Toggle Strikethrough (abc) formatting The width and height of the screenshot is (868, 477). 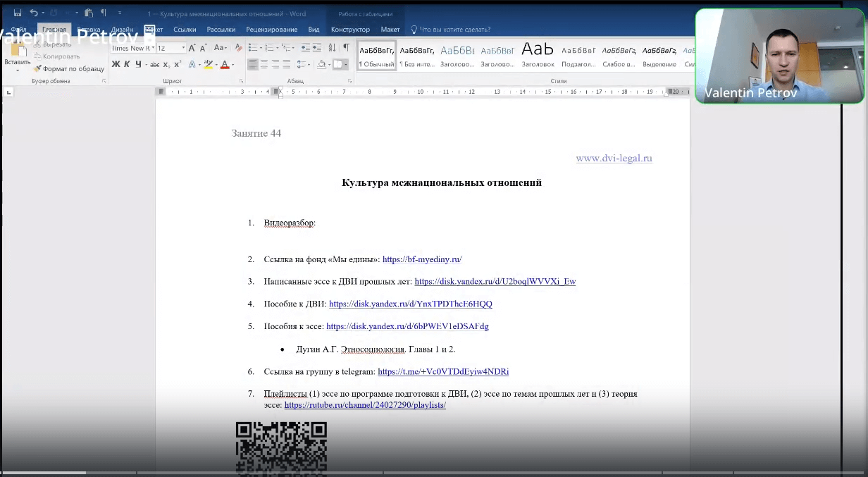tap(154, 64)
